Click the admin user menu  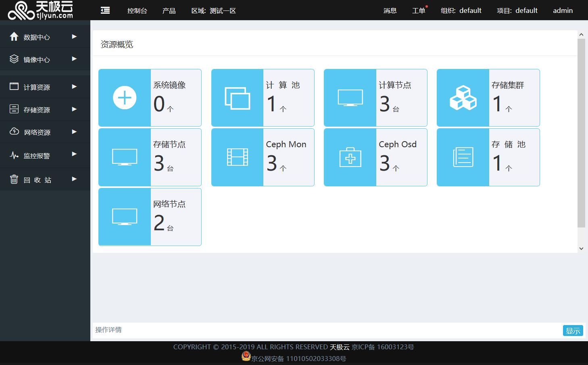click(x=563, y=10)
